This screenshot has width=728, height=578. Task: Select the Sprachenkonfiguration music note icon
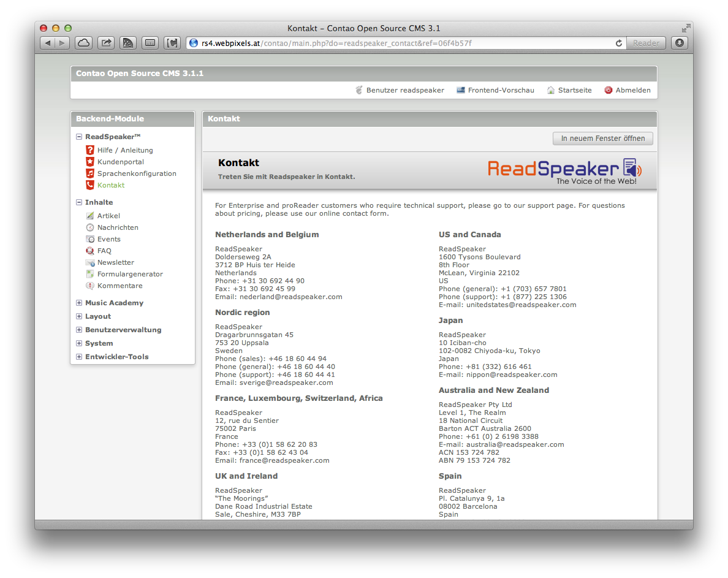(90, 173)
